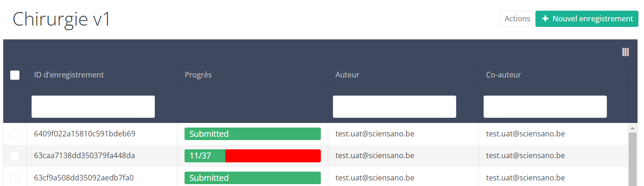Image resolution: width=644 pixels, height=186 pixels.
Task: Sort by Auteur column header
Action: click(347, 75)
